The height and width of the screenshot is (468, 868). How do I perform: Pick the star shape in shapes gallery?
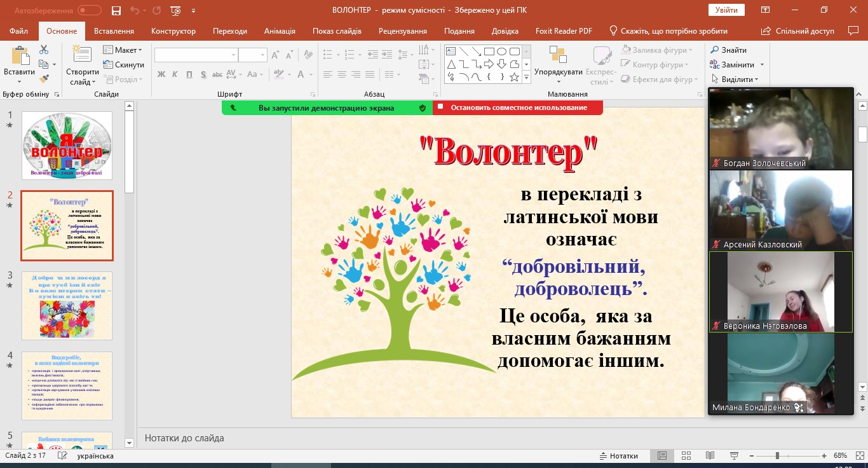coord(514,77)
